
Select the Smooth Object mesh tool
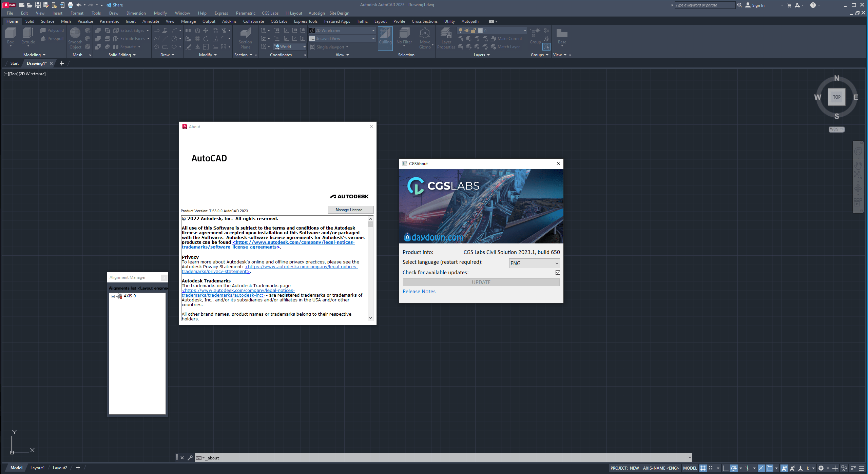coord(75,38)
